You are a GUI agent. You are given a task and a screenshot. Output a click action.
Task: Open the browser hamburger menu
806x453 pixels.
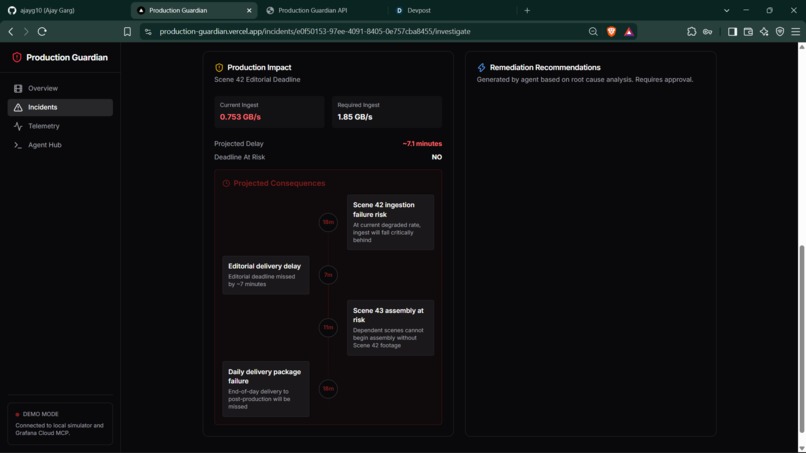click(796, 32)
